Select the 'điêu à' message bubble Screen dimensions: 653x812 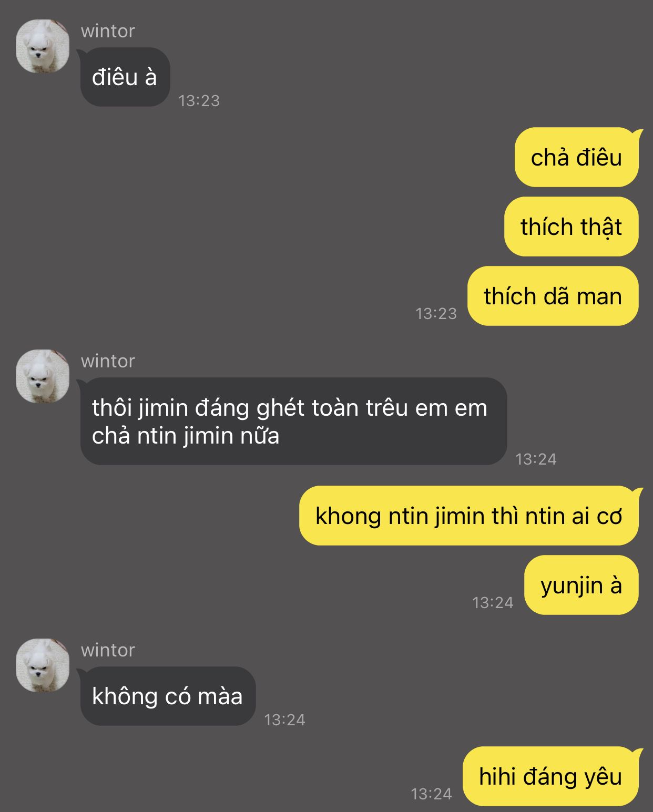pyautogui.click(x=125, y=77)
